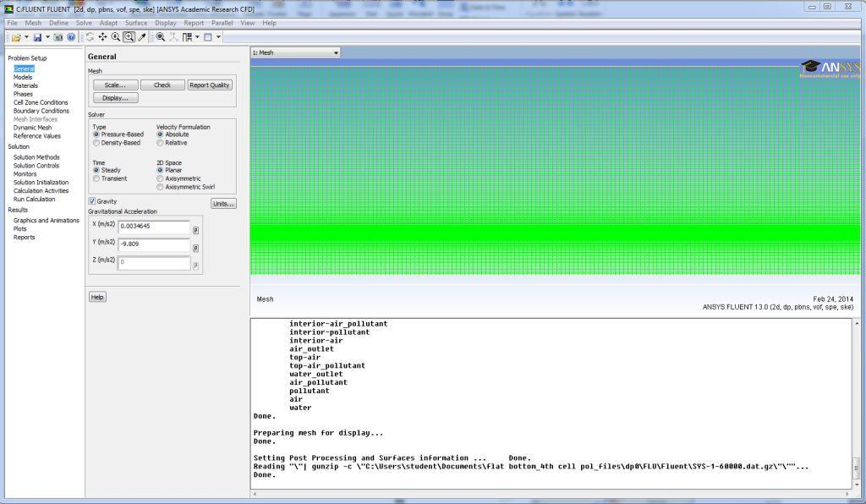Toggle the Gravity checkbox
This screenshot has width=866, height=504.
pos(91,201)
